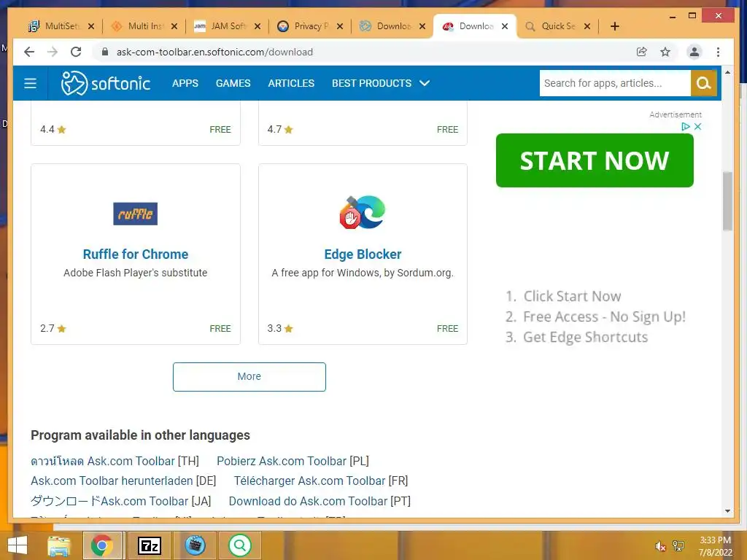Click 'Program available in other languages' heading
Screen dimensions: 747x560
pyautogui.click(x=140, y=435)
